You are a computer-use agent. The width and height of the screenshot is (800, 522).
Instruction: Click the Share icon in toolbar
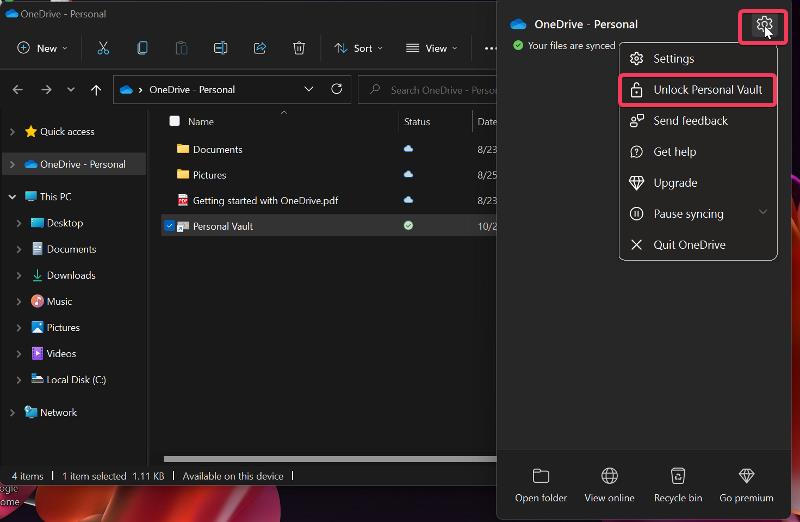click(x=260, y=48)
